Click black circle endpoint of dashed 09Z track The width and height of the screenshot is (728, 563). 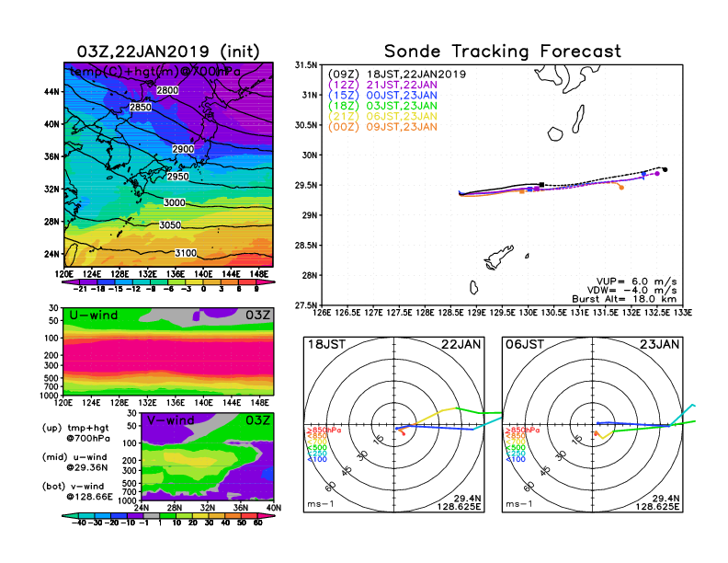click(665, 169)
